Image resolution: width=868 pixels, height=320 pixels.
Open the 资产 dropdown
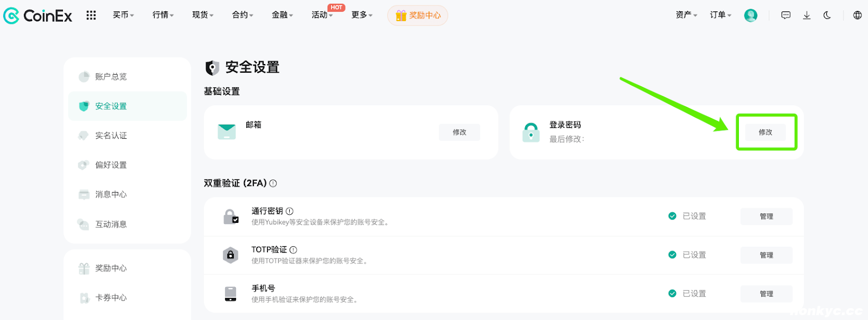coord(686,15)
